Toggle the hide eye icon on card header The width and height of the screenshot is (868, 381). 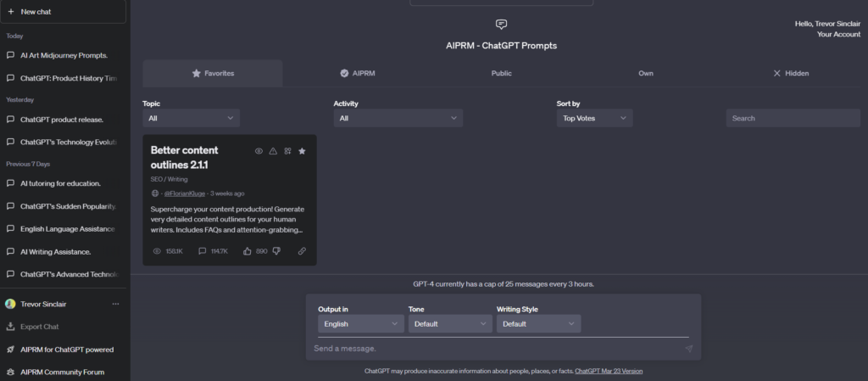(x=259, y=151)
